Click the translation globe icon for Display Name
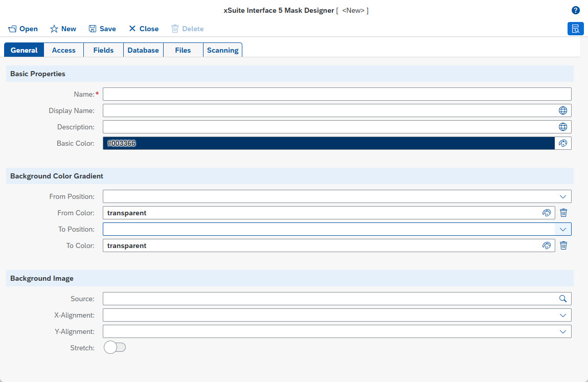Screen dimensions: 588x382 click(562, 110)
